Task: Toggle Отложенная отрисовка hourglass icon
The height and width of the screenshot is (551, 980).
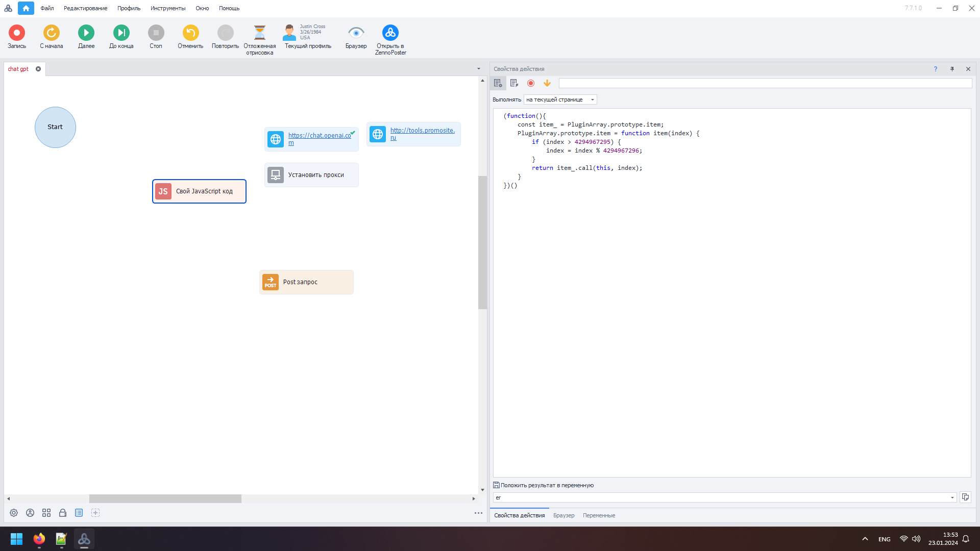Action: [260, 33]
